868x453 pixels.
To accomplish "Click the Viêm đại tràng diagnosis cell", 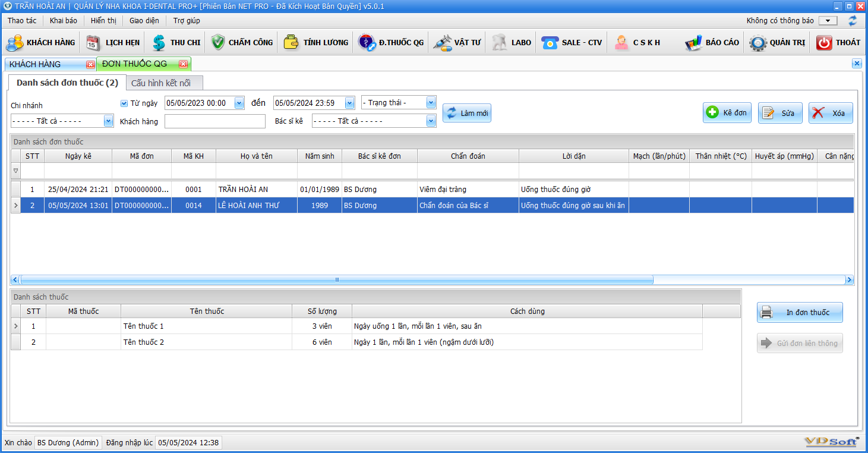I will click(468, 190).
